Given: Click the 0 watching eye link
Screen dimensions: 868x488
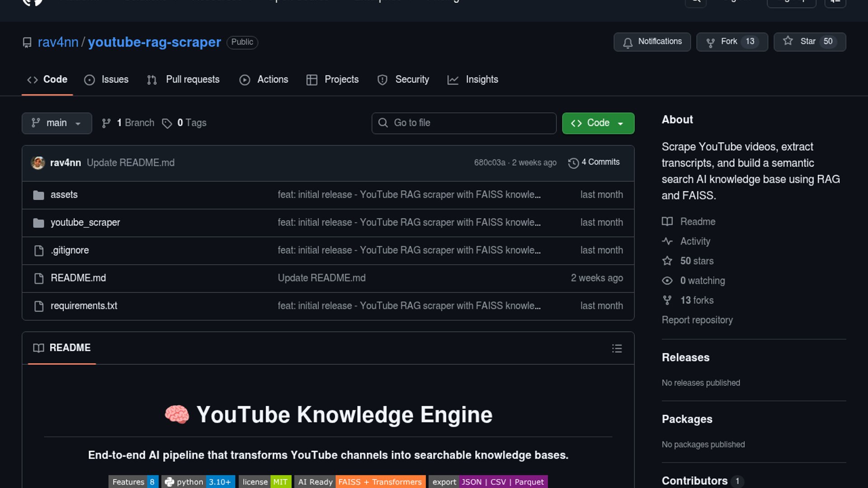Looking at the screenshot, I should 702,281.
